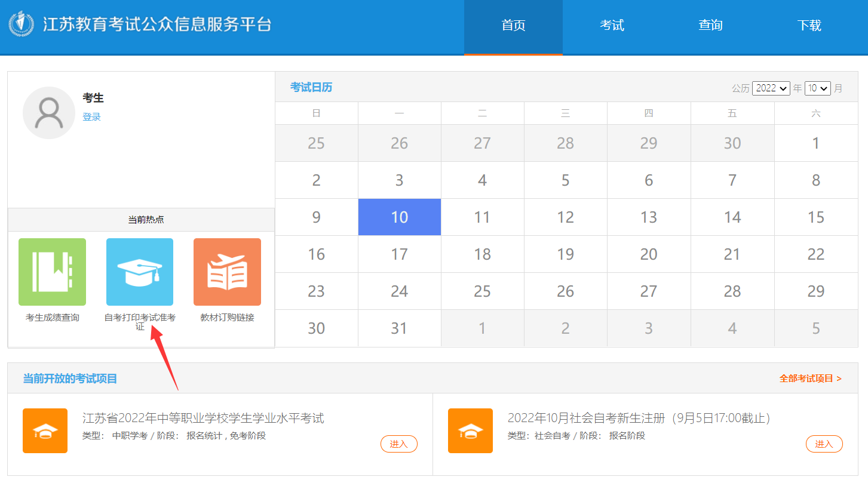Switch to the 查询 tab
The width and height of the screenshot is (868, 486).
(710, 25)
